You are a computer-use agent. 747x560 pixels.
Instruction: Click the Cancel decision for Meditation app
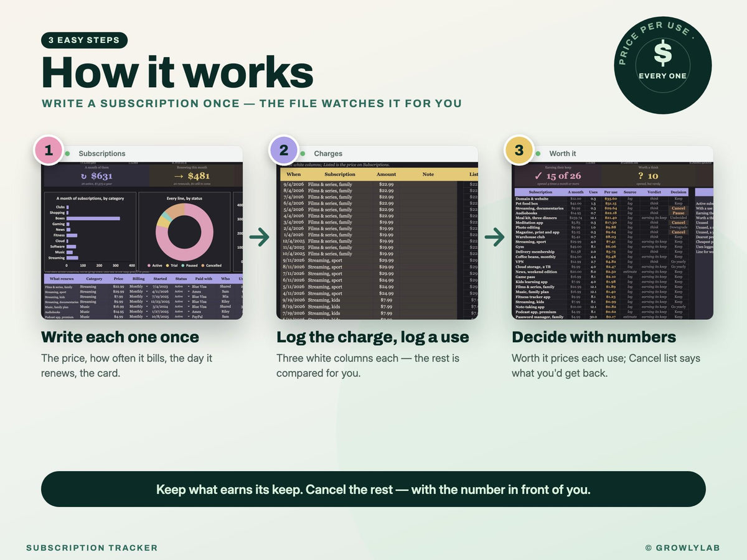tap(679, 223)
